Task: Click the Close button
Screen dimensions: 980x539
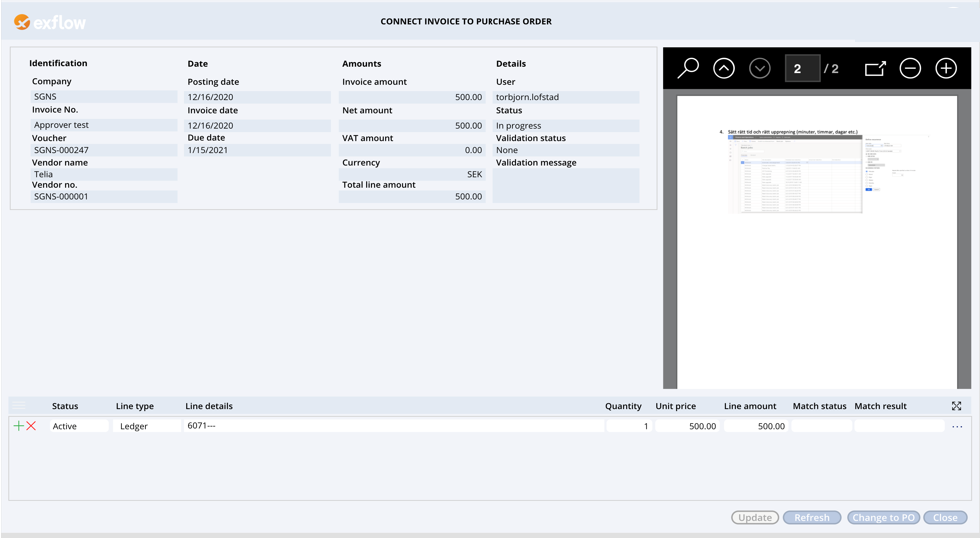Action: pos(945,518)
